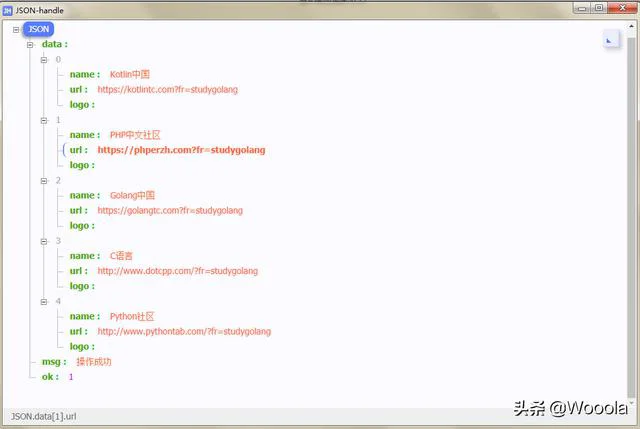Select the logo key under item 3
The width and height of the screenshot is (640, 429).
pos(82,286)
